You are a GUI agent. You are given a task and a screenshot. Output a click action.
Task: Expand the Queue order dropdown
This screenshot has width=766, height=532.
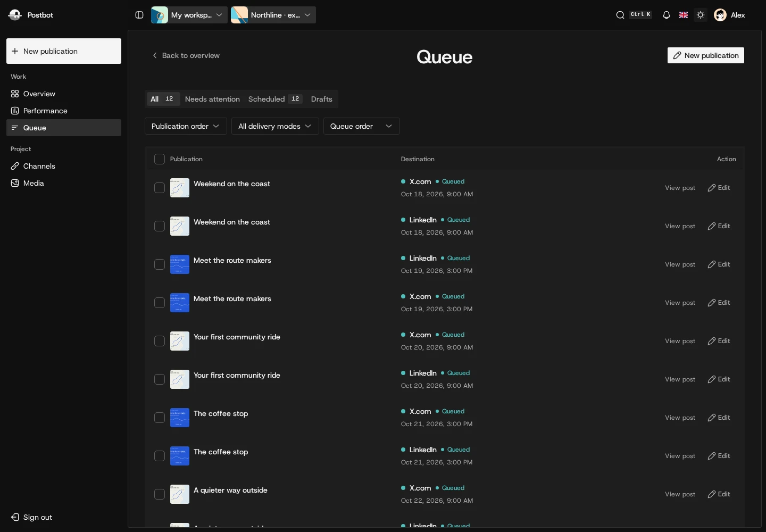362,126
